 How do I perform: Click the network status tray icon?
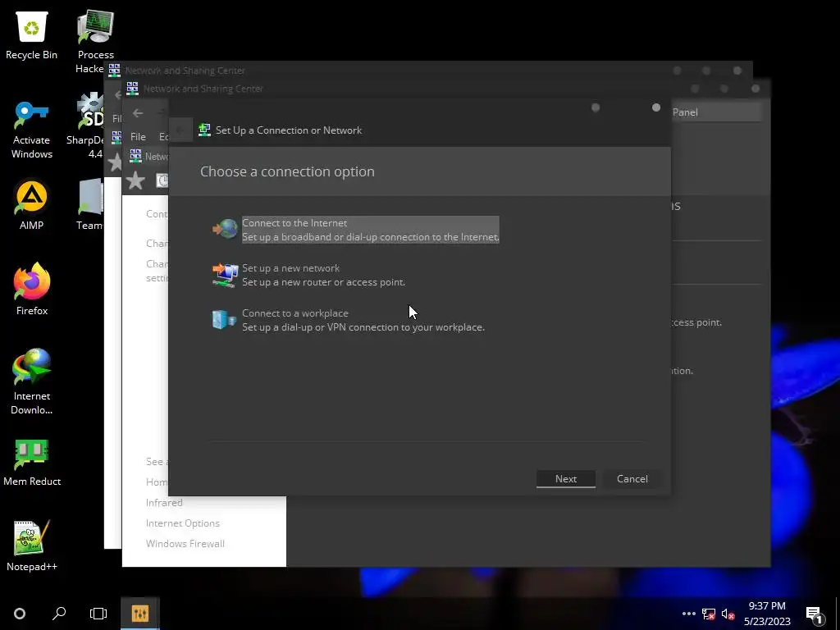(x=709, y=614)
